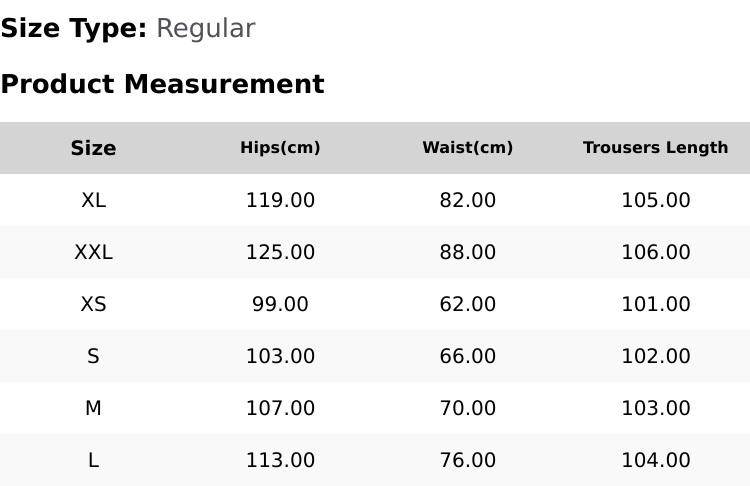Click the Size column header
750x486 pixels.
(x=93, y=148)
